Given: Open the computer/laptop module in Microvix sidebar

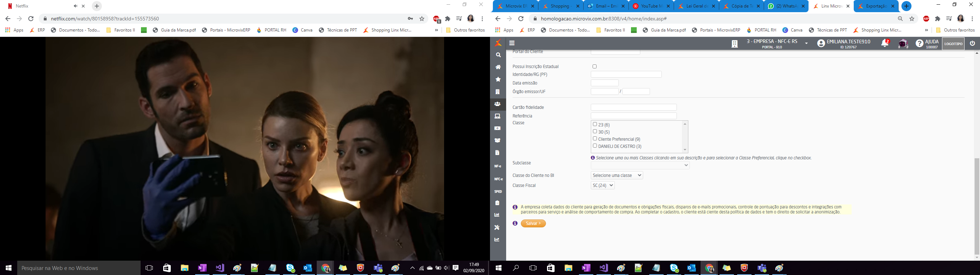Looking at the screenshot, I should 498,116.
